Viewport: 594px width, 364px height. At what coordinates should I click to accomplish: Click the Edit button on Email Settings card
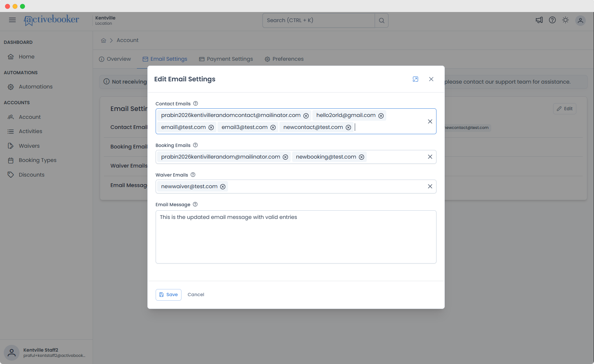(x=565, y=109)
